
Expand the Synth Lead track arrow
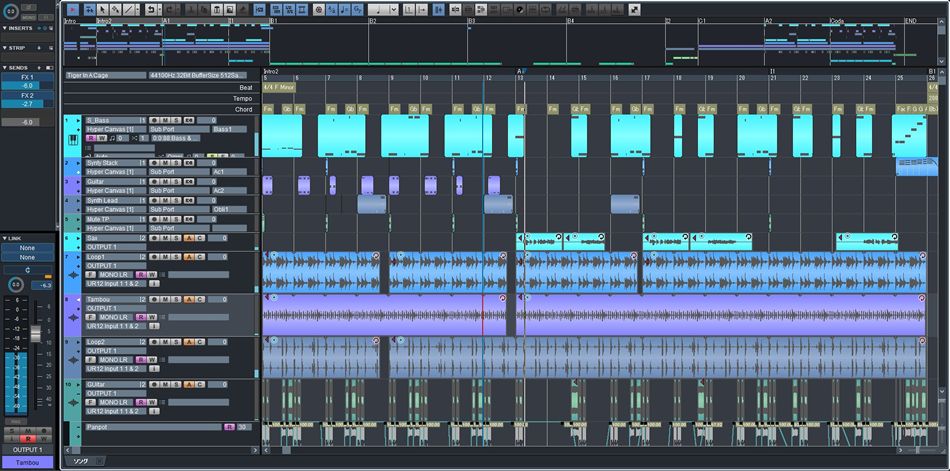78,201
